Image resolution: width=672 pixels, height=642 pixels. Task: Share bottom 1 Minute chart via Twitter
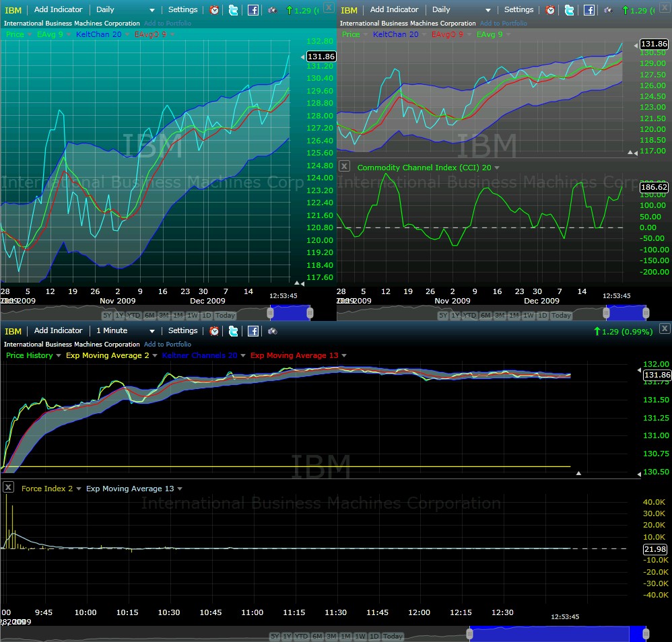click(x=233, y=330)
